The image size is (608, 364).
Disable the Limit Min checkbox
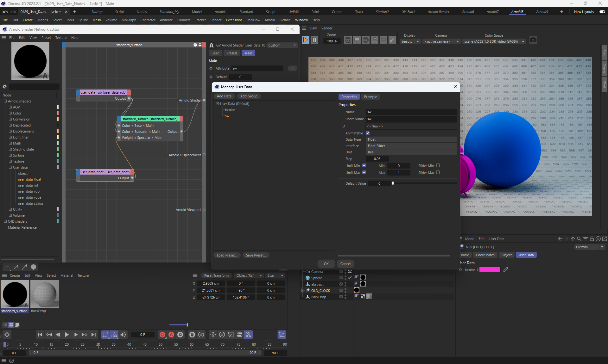point(364,165)
